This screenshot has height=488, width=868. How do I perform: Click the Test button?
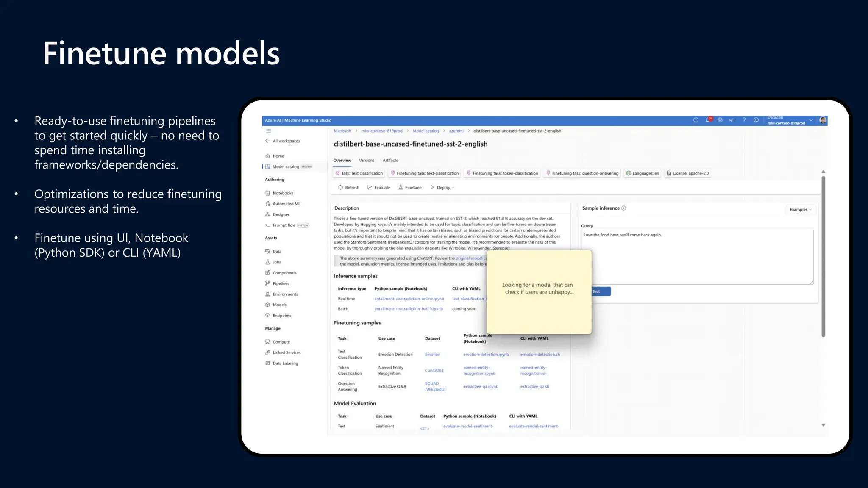click(601, 291)
